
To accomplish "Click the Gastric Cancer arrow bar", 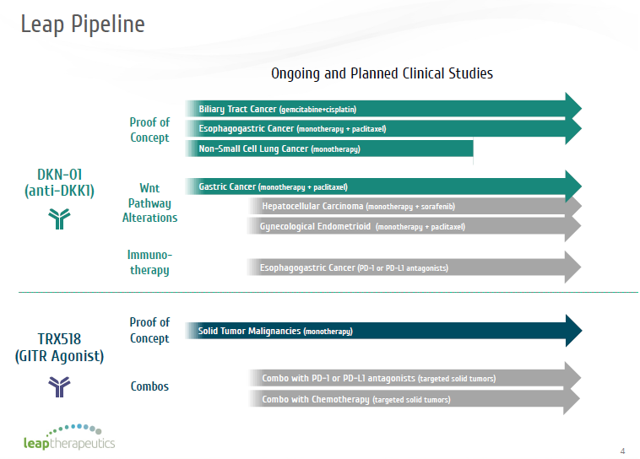I will pyautogui.click(x=383, y=187).
